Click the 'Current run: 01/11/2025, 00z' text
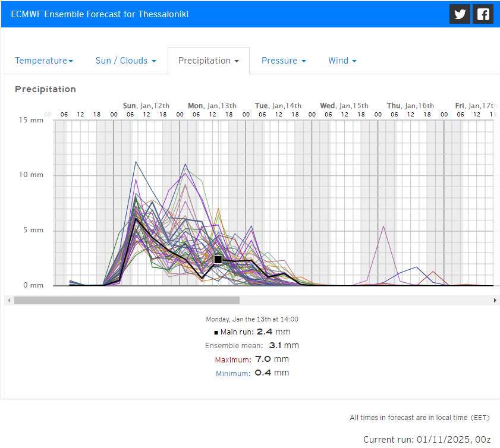The width and height of the screenshot is (500, 448). (427, 440)
